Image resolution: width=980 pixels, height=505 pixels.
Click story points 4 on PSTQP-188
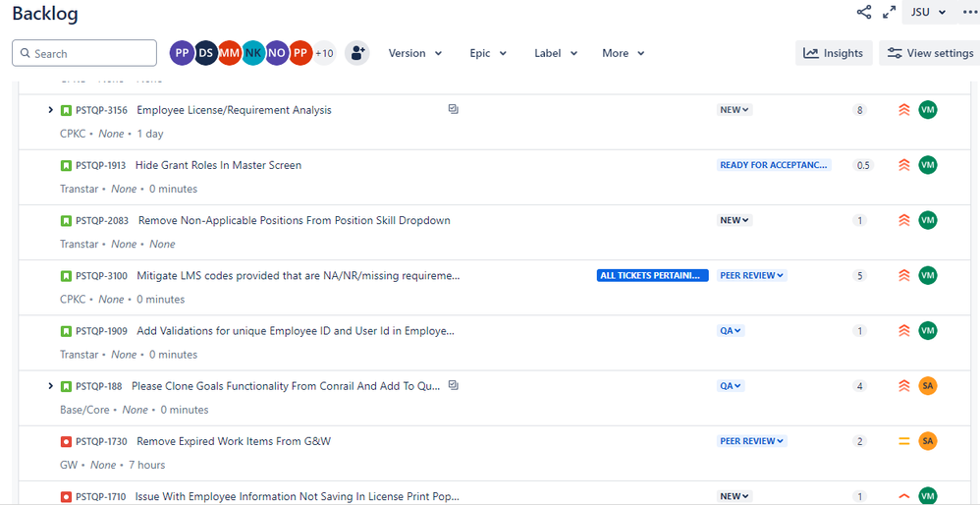[860, 386]
